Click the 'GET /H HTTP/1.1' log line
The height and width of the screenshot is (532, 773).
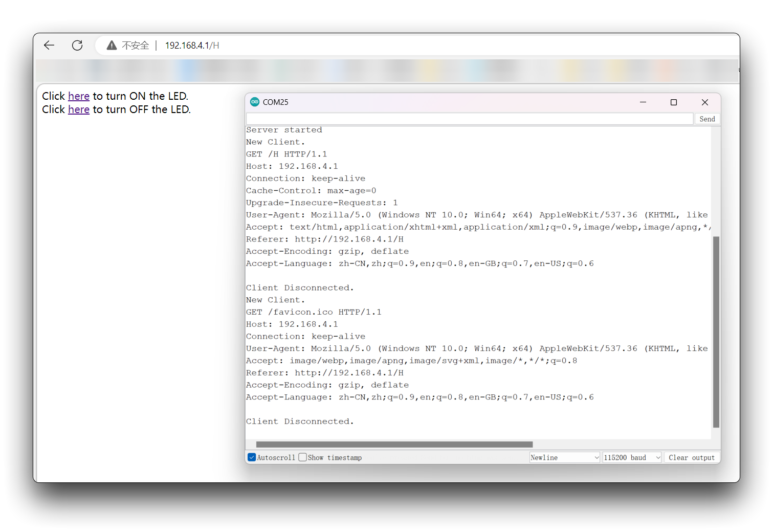pos(286,154)
